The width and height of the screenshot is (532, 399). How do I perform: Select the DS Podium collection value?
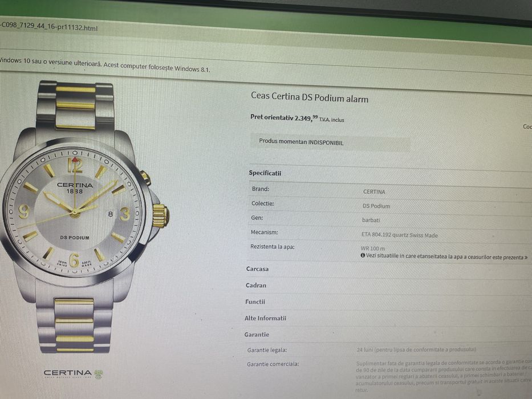tap(376, 206)
